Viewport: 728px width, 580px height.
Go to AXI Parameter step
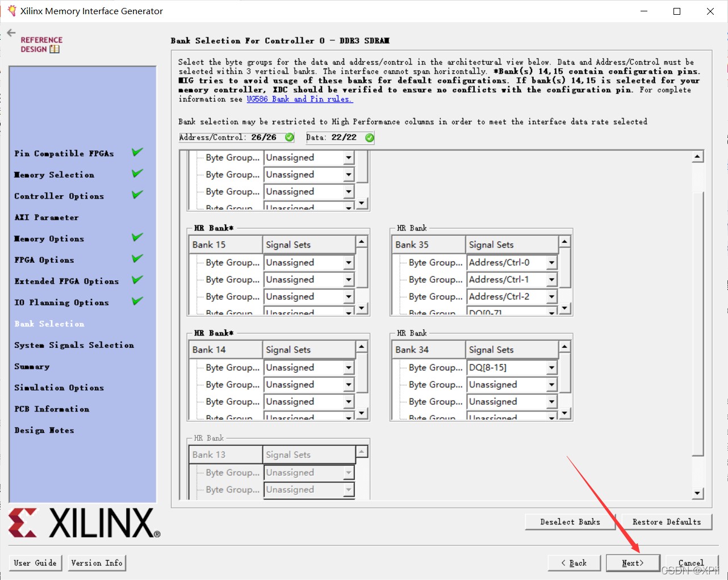[x=47, y=217]
